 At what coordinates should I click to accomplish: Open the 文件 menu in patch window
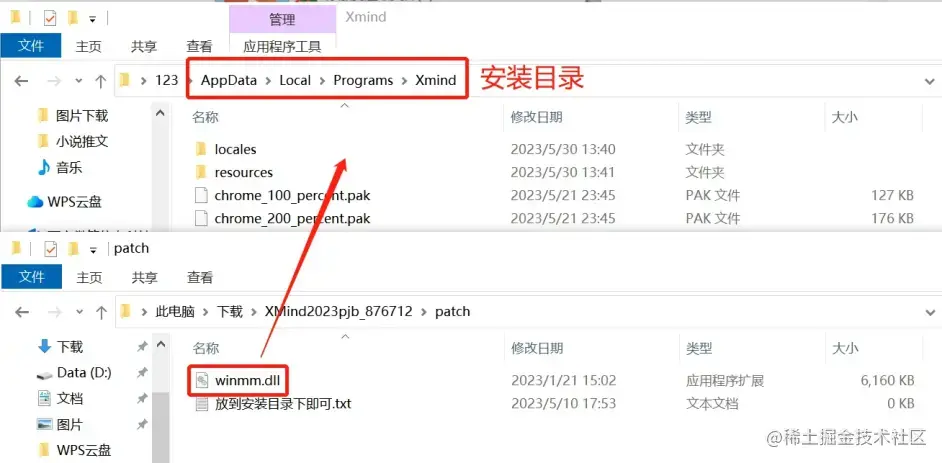pyautogui.click(x=31, y=277)
